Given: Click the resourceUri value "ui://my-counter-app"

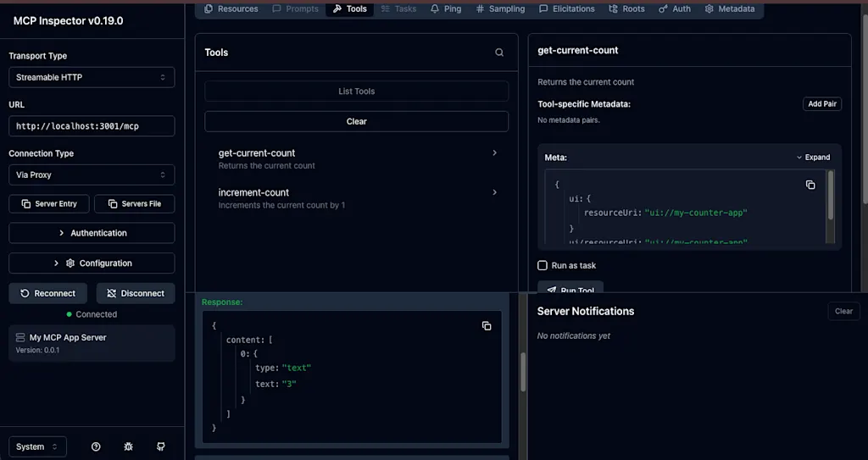Looking at the screenshot, I should click(696, 213).
